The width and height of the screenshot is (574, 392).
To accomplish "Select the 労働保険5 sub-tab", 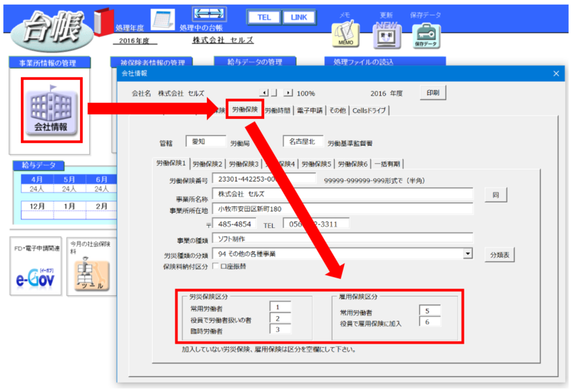I will [x=317, y=164].
